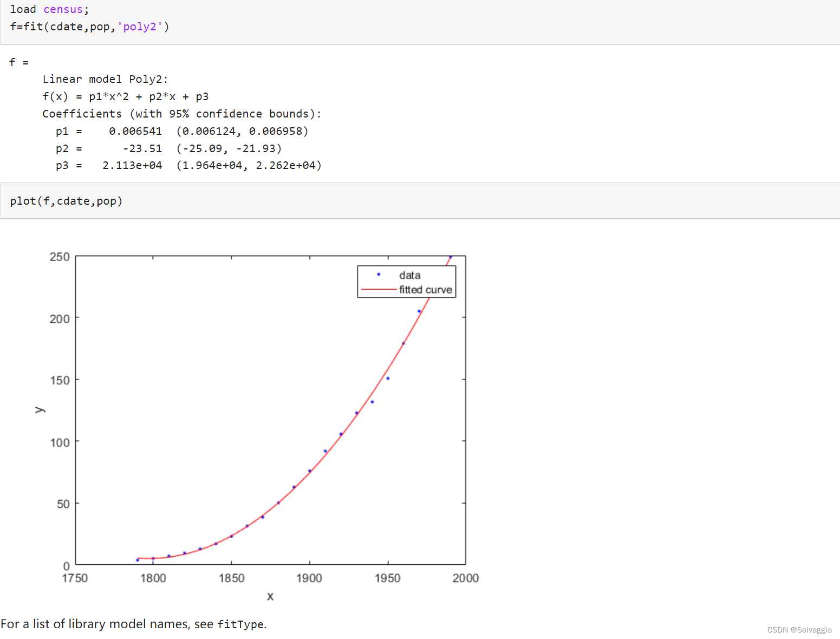Click the 'load census;' code line

(49, 9)
